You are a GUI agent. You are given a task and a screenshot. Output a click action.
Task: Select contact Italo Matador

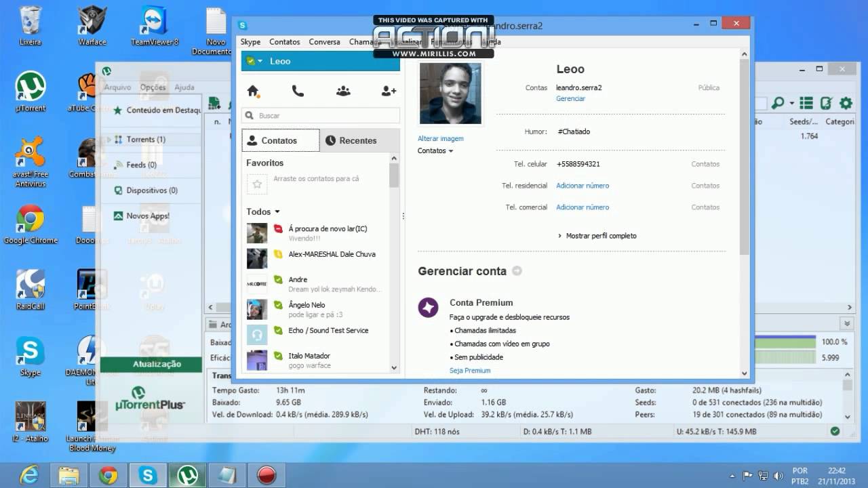(317, 360)
